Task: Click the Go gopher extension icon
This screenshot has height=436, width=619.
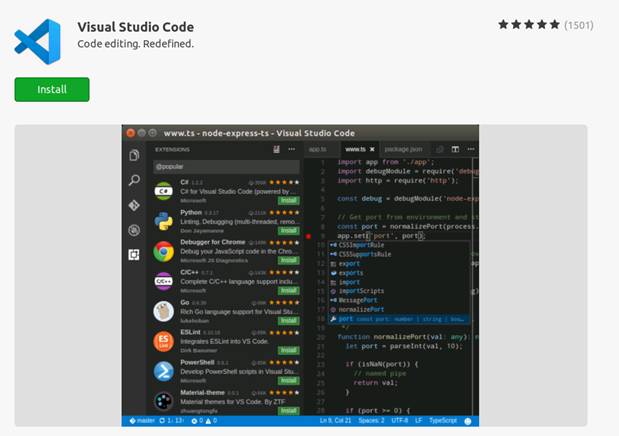Action: point(163,311)
